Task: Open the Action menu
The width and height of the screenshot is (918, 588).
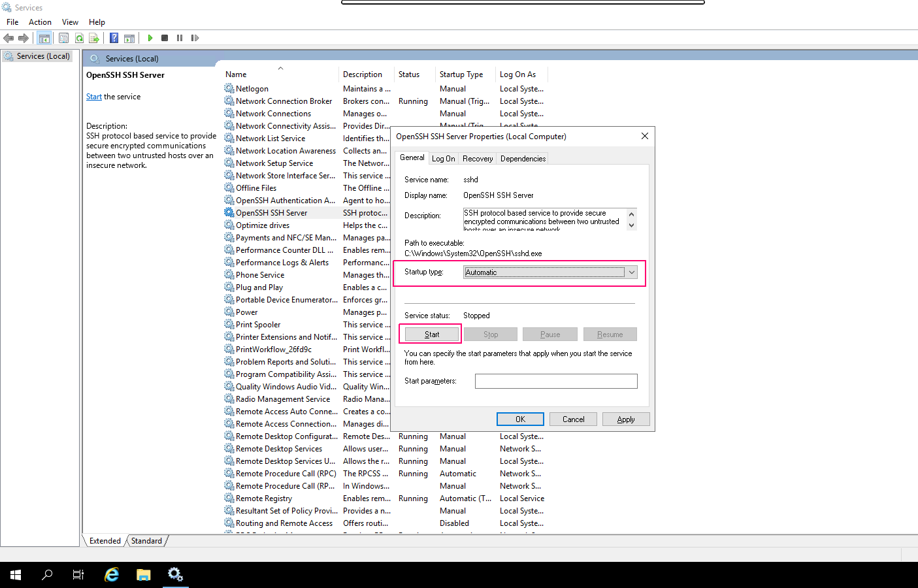Action: pos(40,22)
